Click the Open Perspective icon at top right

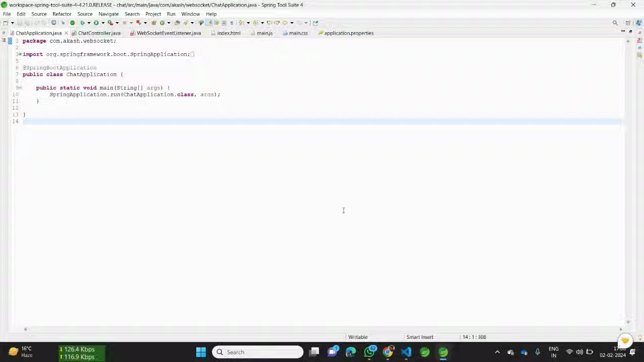pos(628,23)
